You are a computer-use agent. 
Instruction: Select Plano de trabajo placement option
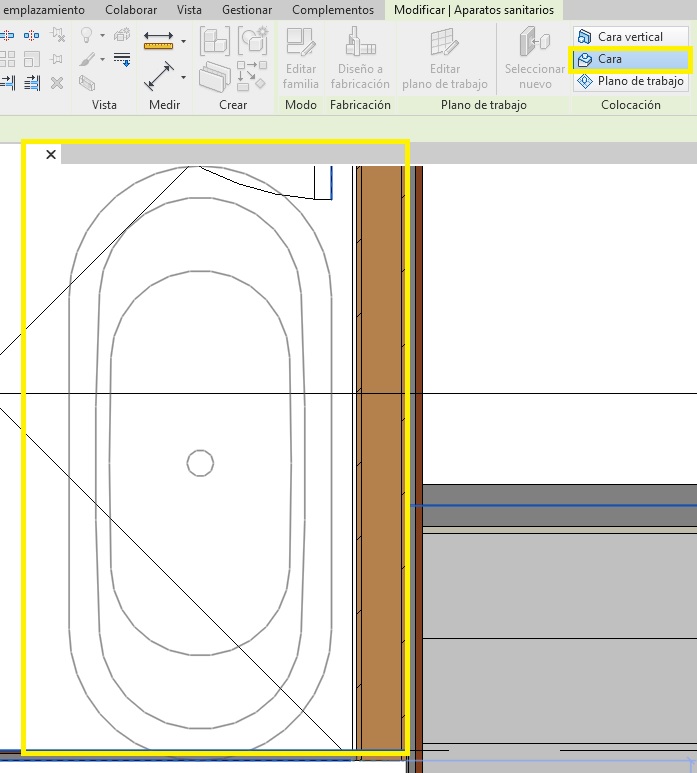pos(630,81)
